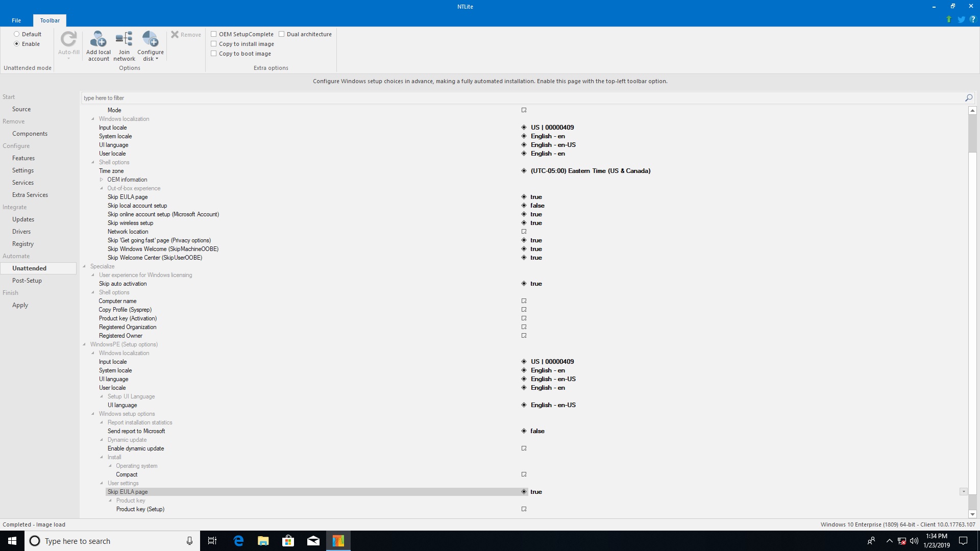Open Task View on the taskbar
Screen dimensions: 980x551
[x=212, y=541]
